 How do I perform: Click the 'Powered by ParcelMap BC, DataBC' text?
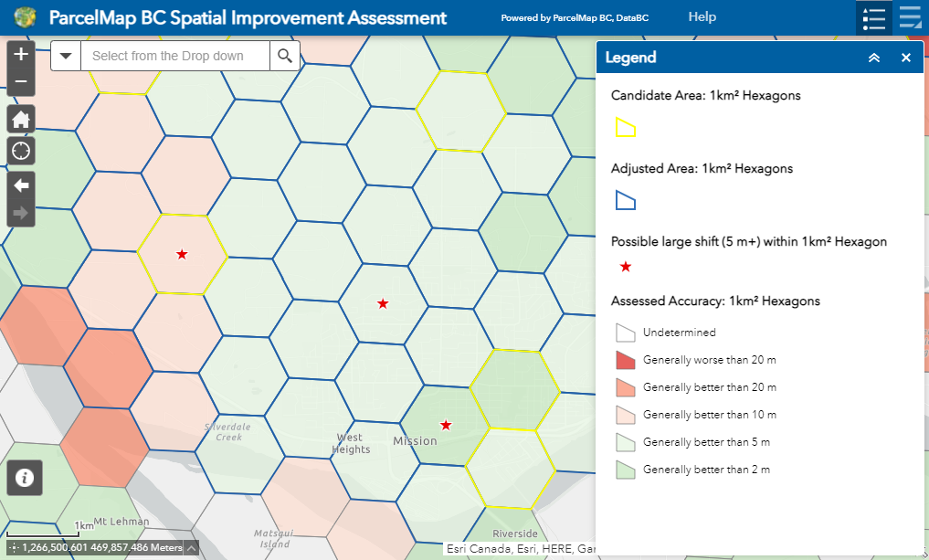click(575, 17)
